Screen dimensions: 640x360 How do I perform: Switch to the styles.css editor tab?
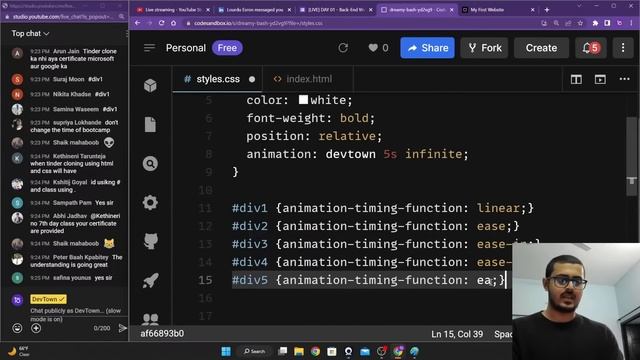tap(218, 79)
